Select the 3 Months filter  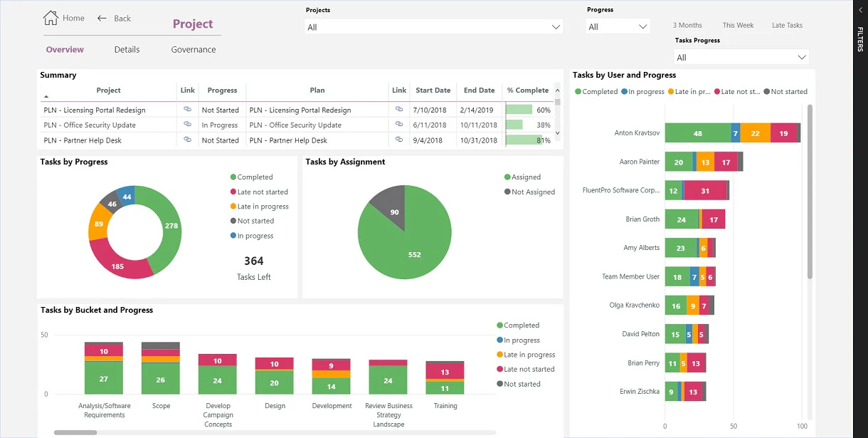pos(687,25)
